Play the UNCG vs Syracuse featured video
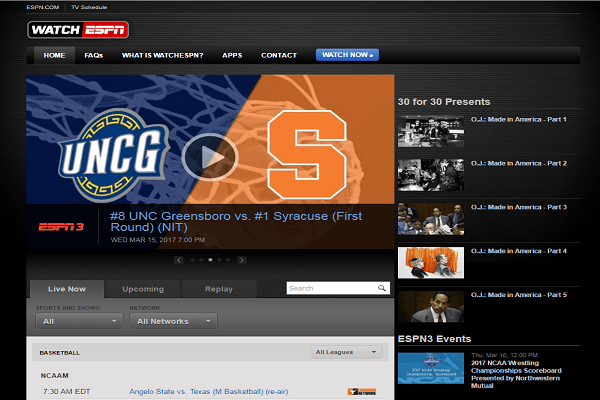The image size is (600, 400). tap(210, 157)
